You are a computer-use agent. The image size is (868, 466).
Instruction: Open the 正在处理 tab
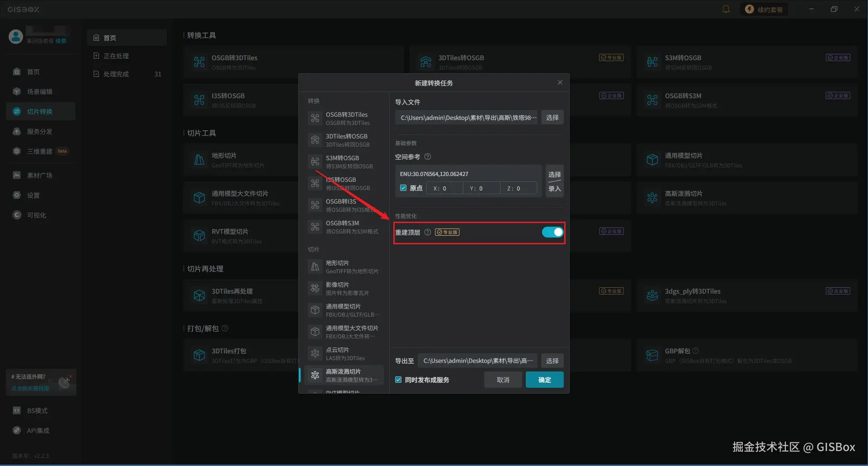(x=127, y=56)
